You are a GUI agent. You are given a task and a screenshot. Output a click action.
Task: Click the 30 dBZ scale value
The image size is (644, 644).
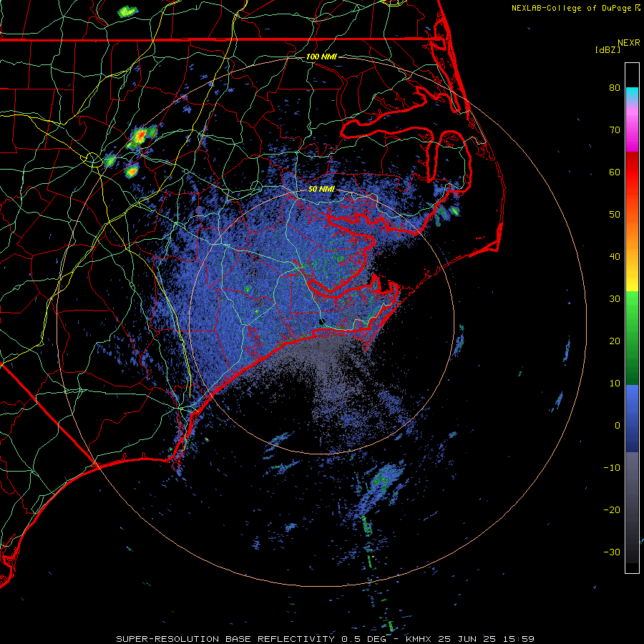615,298
